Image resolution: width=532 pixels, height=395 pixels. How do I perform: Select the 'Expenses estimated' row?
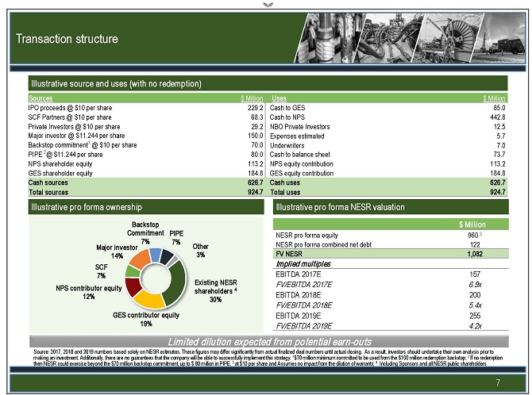[387, 136]
